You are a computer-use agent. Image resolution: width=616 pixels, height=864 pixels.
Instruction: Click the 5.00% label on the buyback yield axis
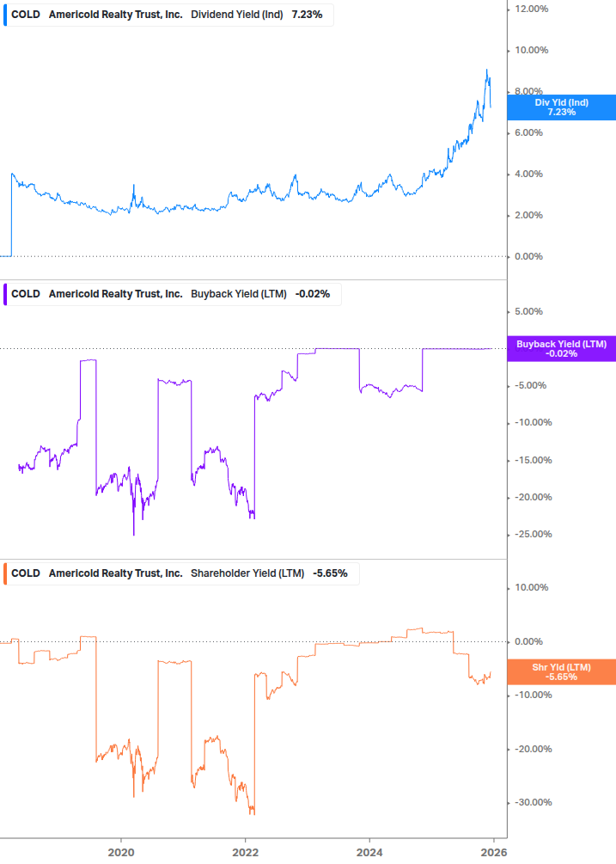pyautogui.click(x=528, y=312)
